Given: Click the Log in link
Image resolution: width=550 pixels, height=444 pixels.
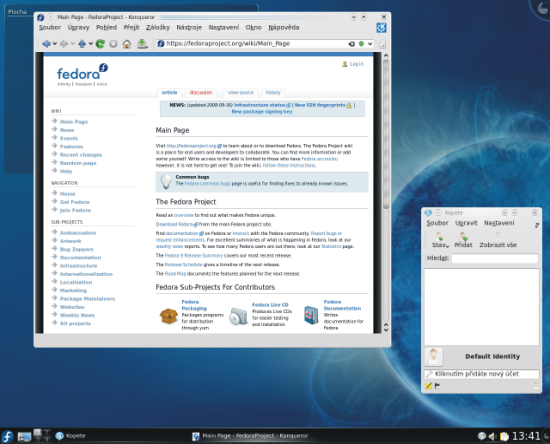Looking at the screenshot, I should 356,64.
